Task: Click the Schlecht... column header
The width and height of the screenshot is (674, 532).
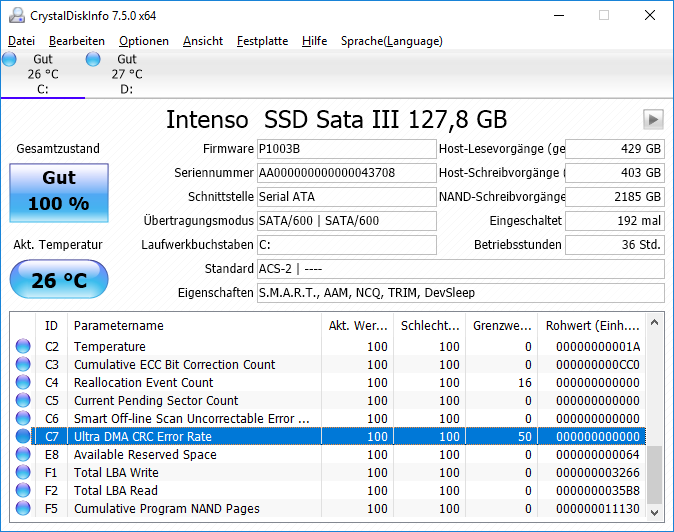Action: 429,325
